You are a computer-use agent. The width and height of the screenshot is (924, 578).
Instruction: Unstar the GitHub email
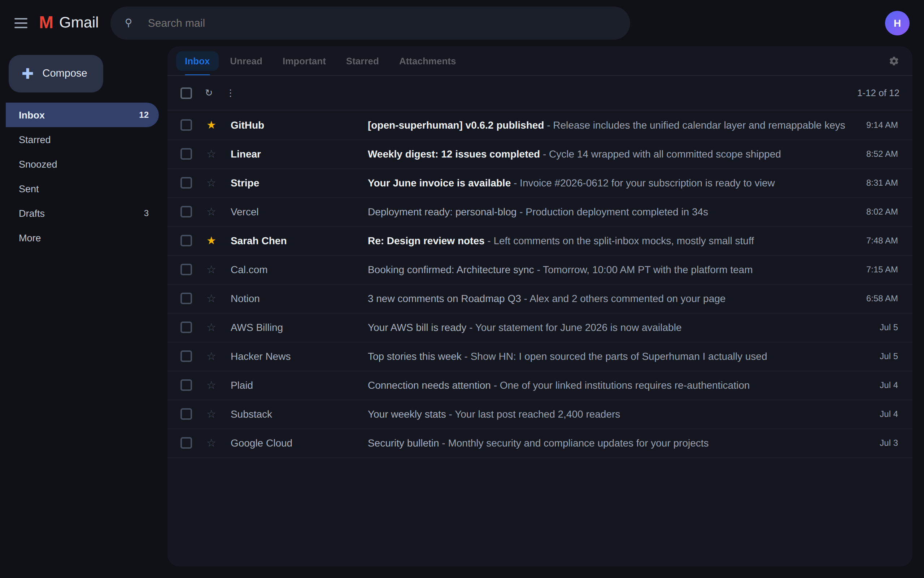pos(211,125)
